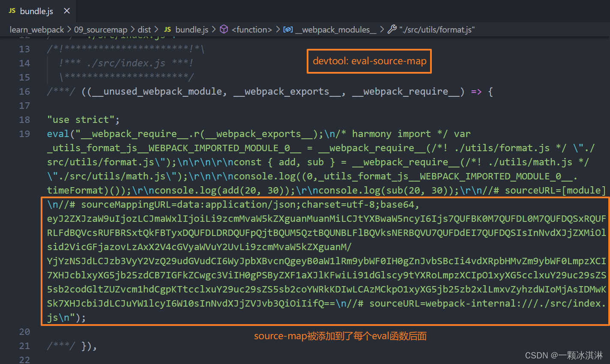Viewport: 610px width, 364px height.
Task: Expand breadcrumb chevron after 09_sourcemap
Action: pos(132,30)
